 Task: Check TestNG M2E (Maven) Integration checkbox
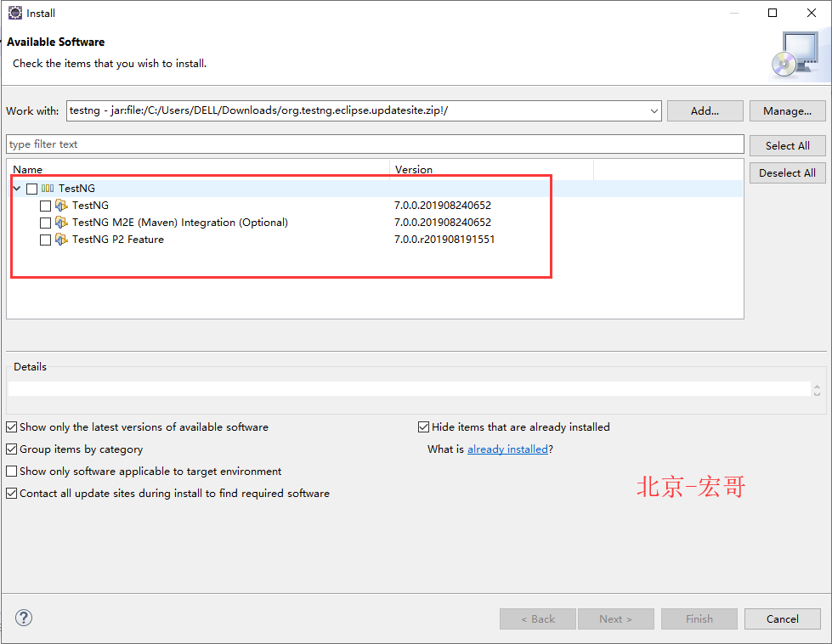[46, 223]
